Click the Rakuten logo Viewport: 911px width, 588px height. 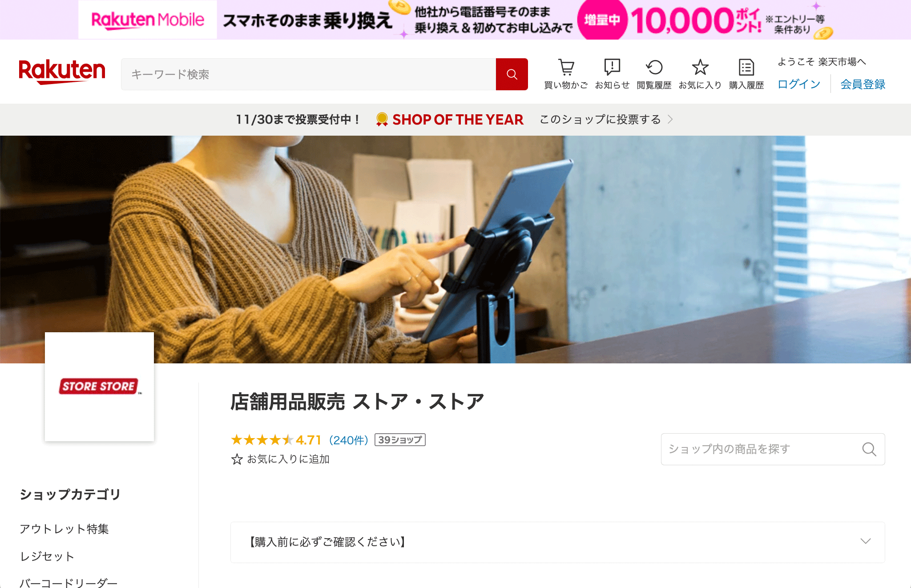coord(62,72)
